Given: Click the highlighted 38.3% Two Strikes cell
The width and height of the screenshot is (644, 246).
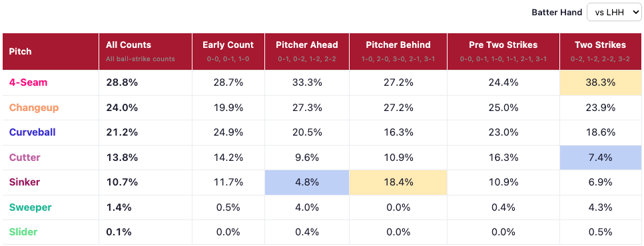Looking at the screenshot, I should click(x=601, y=83).
